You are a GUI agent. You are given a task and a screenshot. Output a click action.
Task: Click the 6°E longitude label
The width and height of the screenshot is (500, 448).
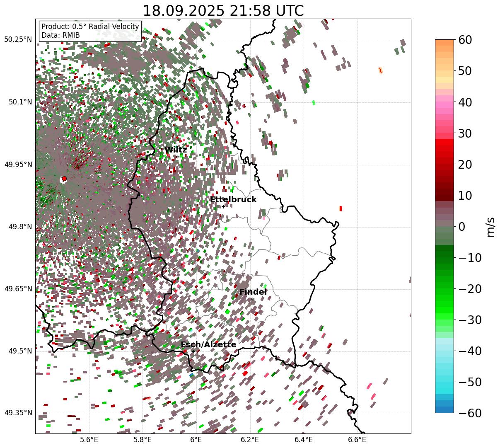point(196,440)
